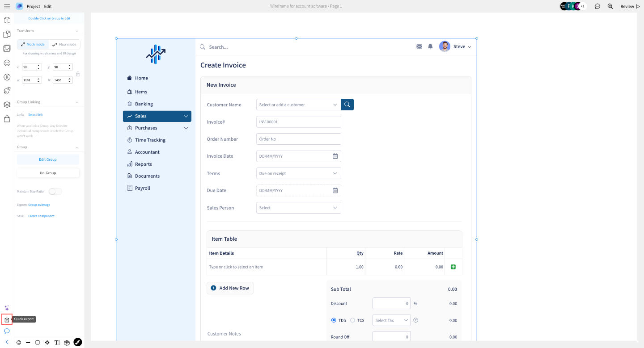Screen dimensions: 644x348
Task: Collapse the Transform section
Action: [77, 31]
